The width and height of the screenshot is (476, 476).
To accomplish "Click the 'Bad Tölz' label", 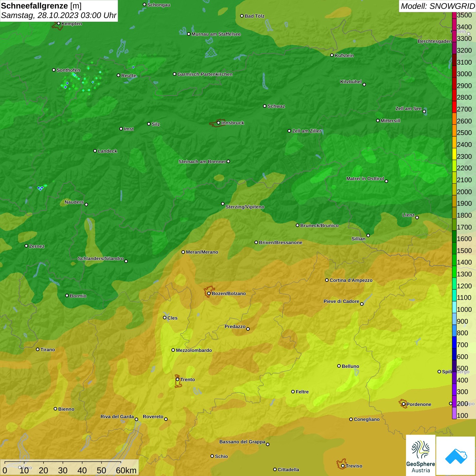I will click(x=254, y=16).
